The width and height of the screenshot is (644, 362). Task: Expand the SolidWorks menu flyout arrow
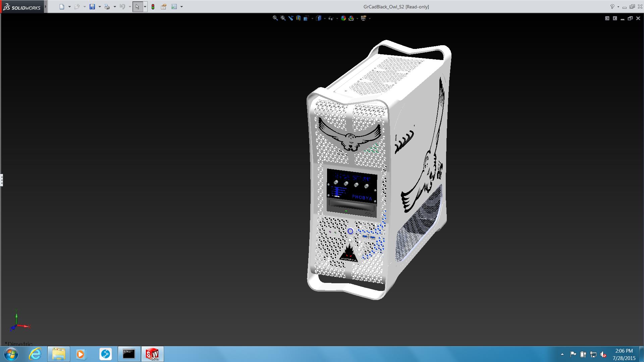[x=46, y=7]
